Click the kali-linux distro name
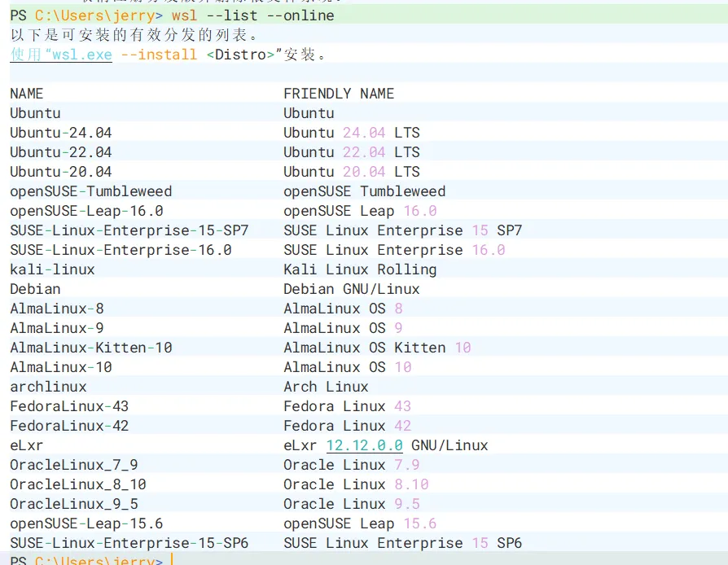Viewport: 728px width, 565px height. pos(52,269)
